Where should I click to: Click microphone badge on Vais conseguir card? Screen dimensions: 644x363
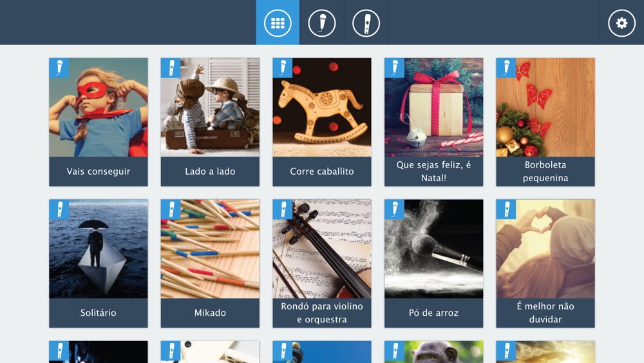(59, 68)
